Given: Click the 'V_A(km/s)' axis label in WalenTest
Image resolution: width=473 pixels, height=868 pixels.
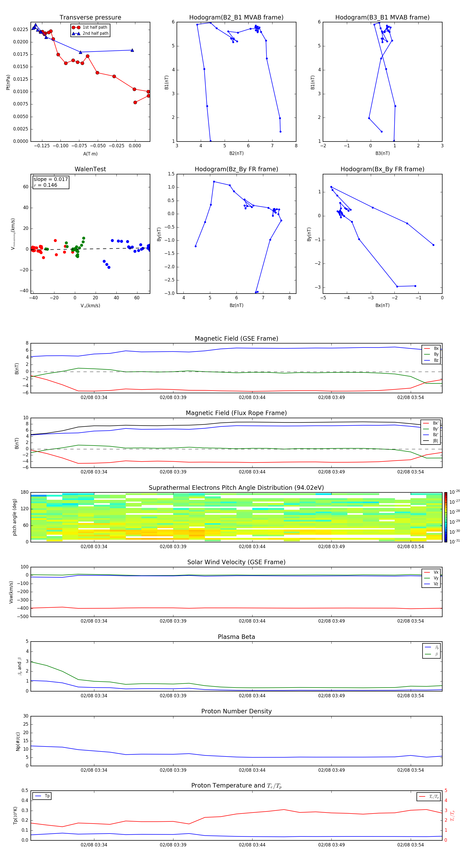Looking at the screenshot, I should 90,306.
